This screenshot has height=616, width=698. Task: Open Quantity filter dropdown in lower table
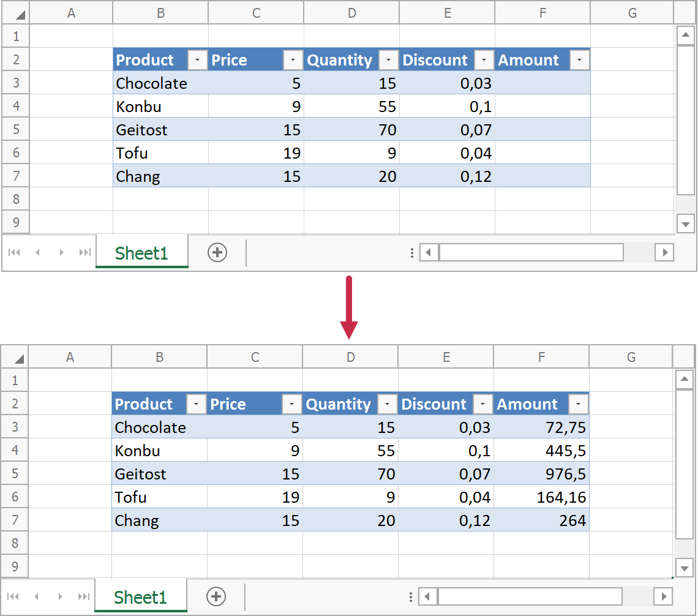(387, 404)
